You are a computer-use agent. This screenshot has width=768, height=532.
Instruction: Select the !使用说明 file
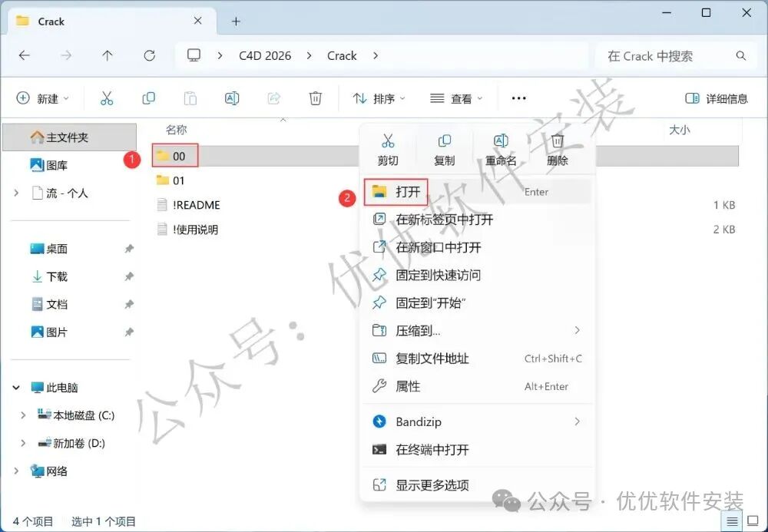point(187,230)
